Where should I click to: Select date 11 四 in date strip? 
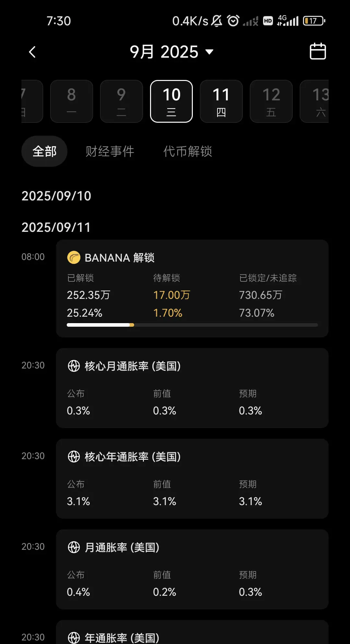(221, 101)
